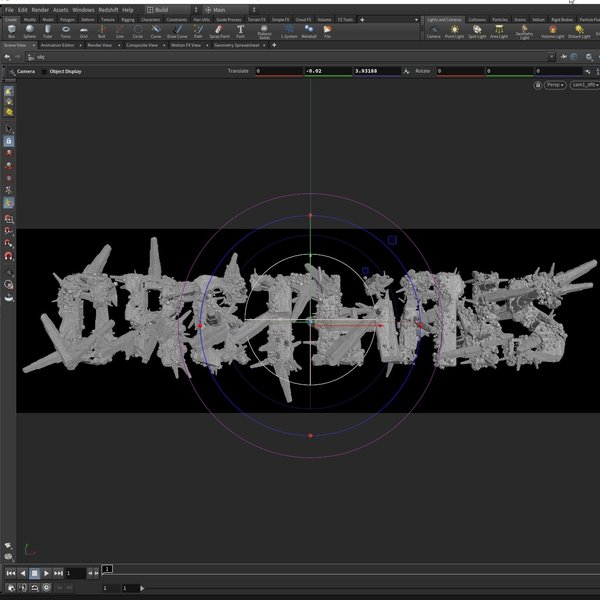Viewport: 600px width, 600px height.
Task: Click the Font shelf tool
Action: (x=240, y=31)
